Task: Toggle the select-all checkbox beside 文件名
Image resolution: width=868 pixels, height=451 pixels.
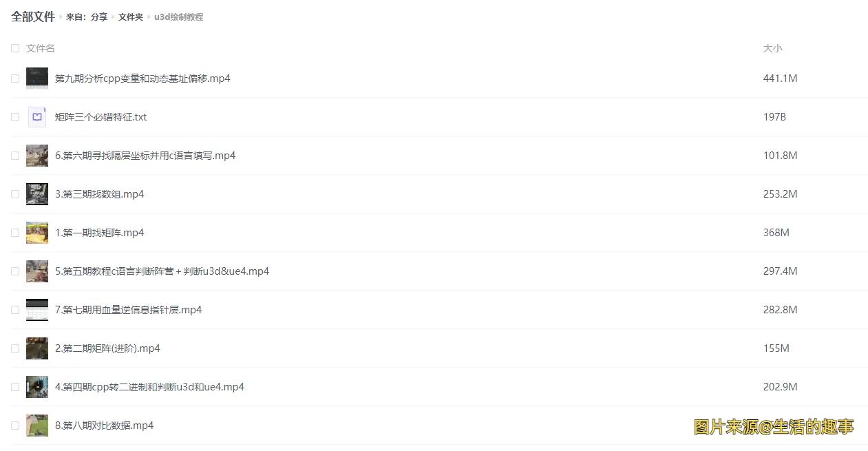Action: tap(15, 48)
